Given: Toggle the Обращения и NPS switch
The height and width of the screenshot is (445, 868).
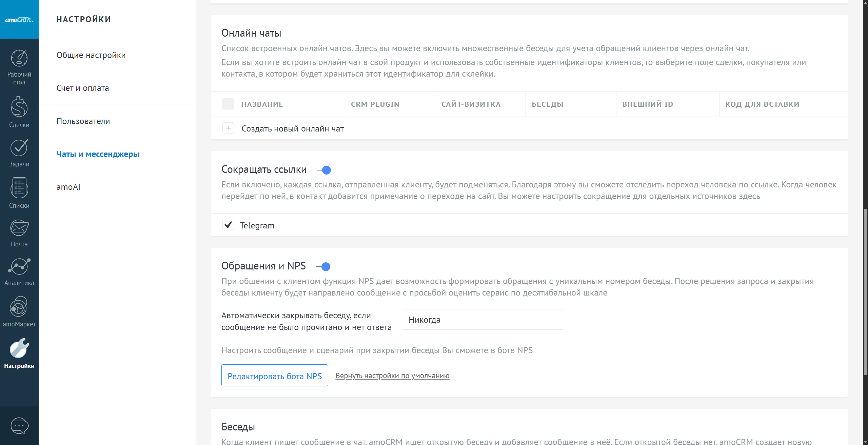Looking at the screenshot, I should click(x=323, y=267).
